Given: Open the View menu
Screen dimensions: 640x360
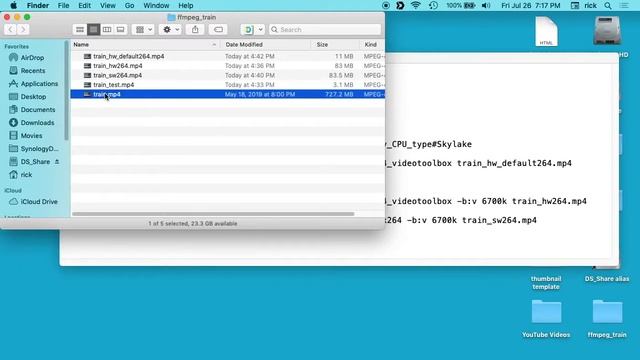Looking at the screenshot, I should point(108,6).
